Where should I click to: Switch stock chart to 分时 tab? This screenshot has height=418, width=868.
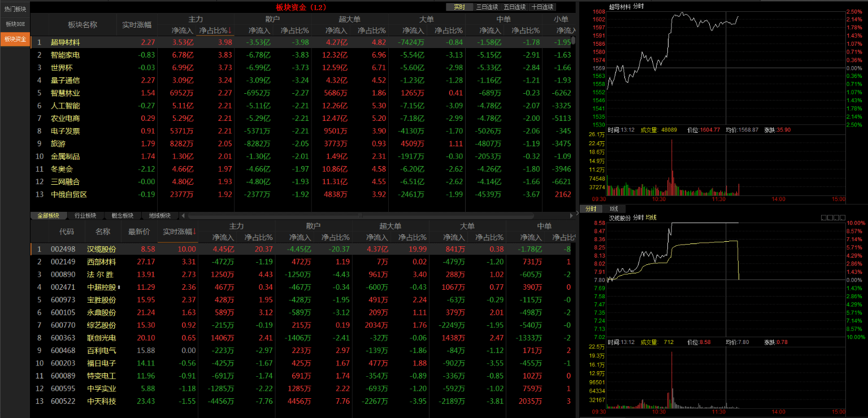point(591,209)
